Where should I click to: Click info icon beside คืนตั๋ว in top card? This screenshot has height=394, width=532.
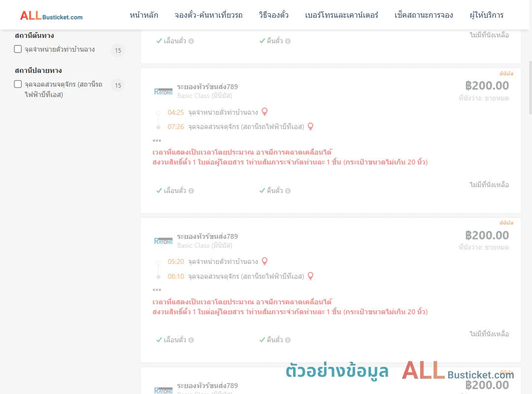coord(288,41)
